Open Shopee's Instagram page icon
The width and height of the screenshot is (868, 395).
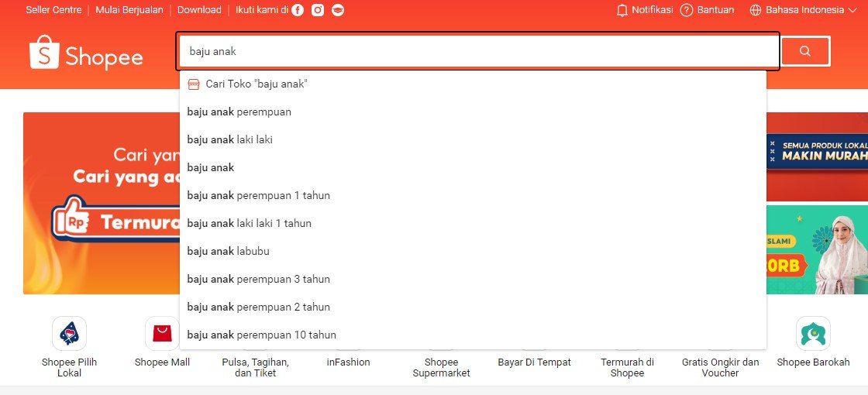318,10
